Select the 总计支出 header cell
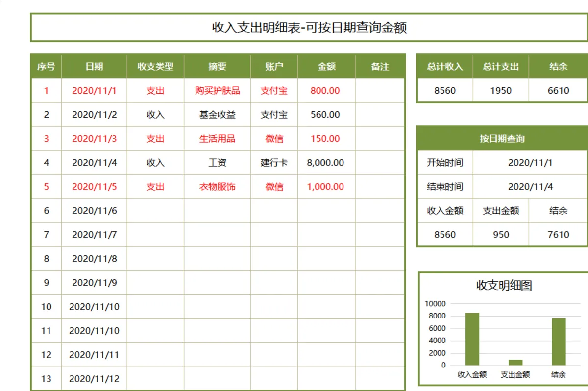The width and height of the screenshot is (588, 391). (501, 67)
